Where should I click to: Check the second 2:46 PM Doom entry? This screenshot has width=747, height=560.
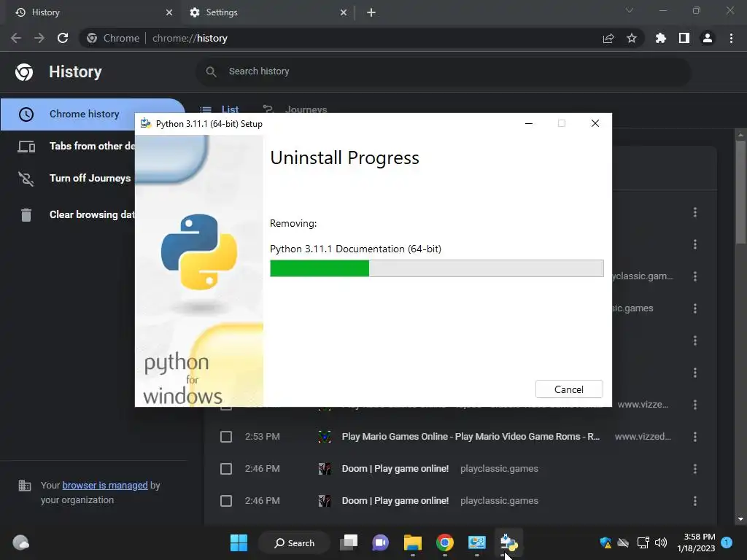click(226, 501)
